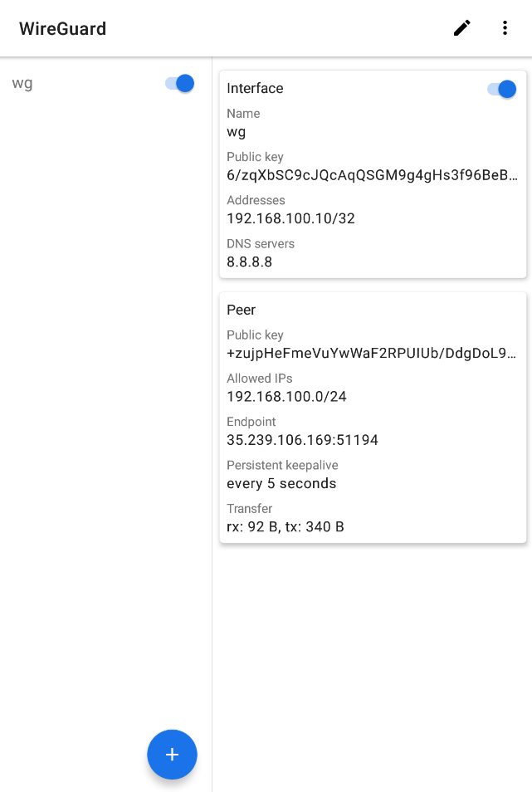Screen dimensions: 532x792
Task: Click the 192.168.100.10/32 address
Action: pyautogui.click(x=290, y=218)
